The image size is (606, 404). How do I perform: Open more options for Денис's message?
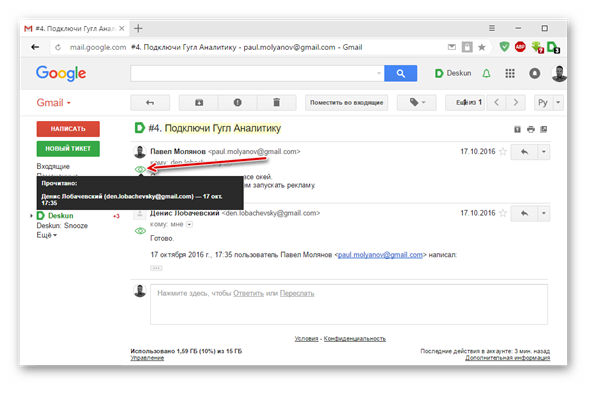pyautogui.click(x=544, y=213)
